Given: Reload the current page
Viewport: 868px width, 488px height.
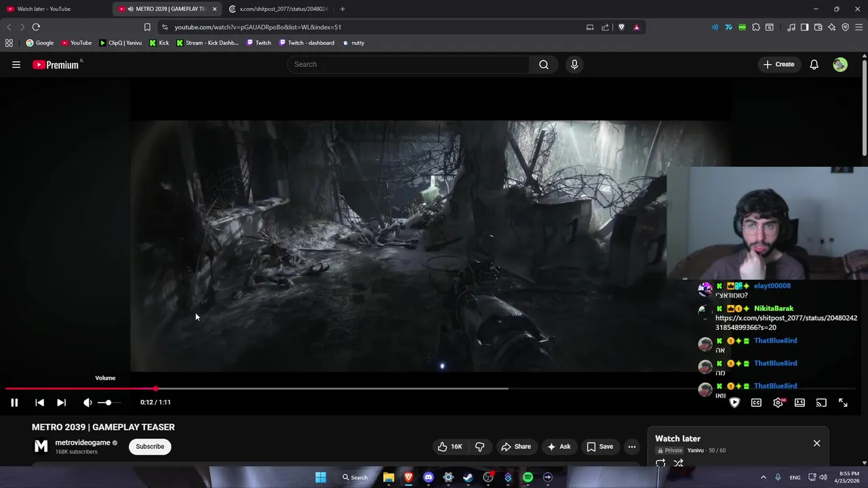Looking at the screenshot, I should tap(36, 27).
